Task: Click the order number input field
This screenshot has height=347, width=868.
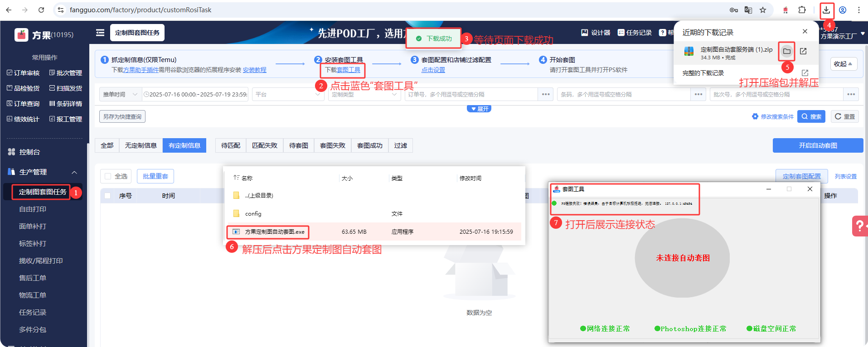Action: 470,94
